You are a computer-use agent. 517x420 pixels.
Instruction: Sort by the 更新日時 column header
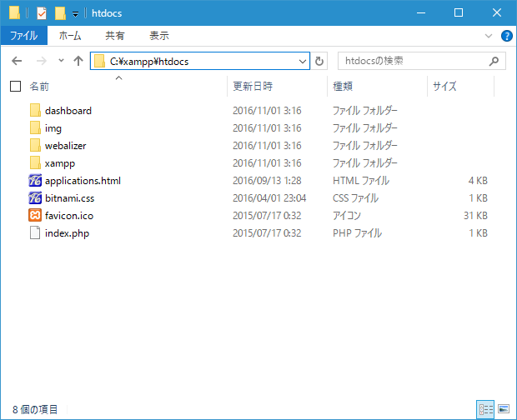253,87
